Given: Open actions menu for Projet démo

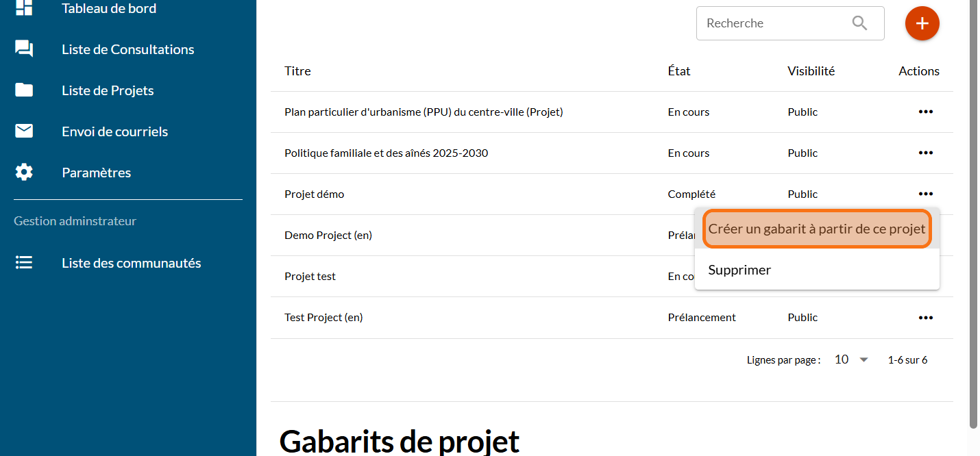Looking at the screenshot, I should coord(925,194).
